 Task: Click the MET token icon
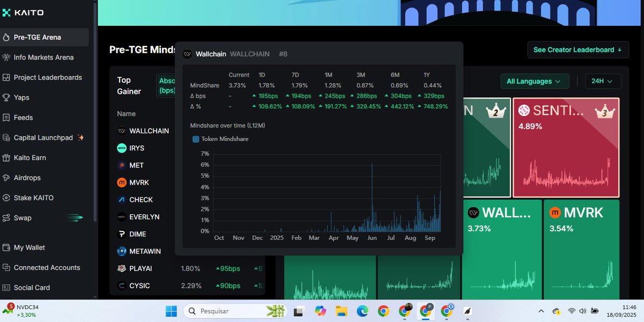pos(122,165)
